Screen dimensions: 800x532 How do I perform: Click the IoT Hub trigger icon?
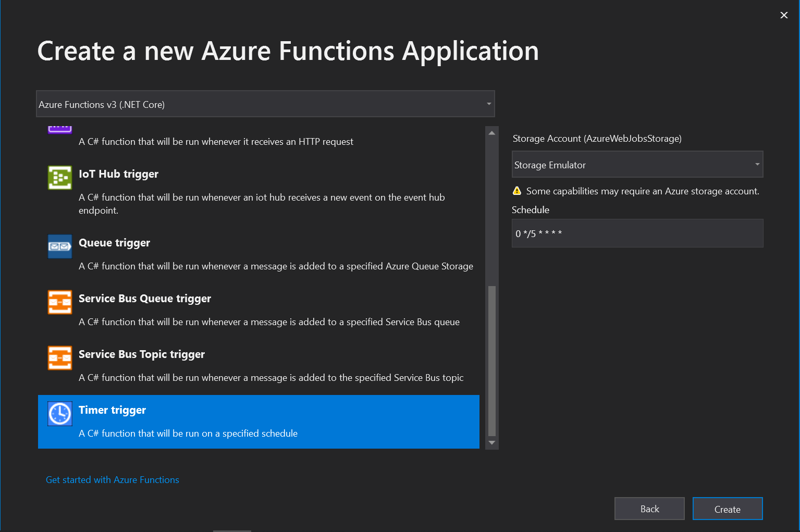click(60, 178)
